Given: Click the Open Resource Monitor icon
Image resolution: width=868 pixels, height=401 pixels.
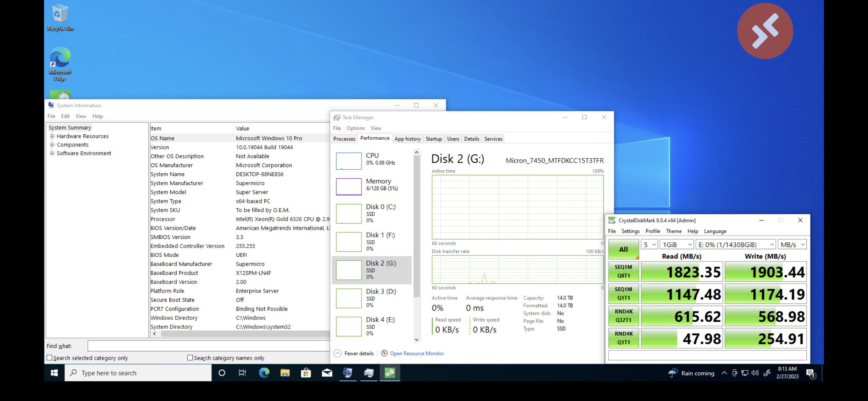Looking at the screenshot, I should (x=384, y=353).
